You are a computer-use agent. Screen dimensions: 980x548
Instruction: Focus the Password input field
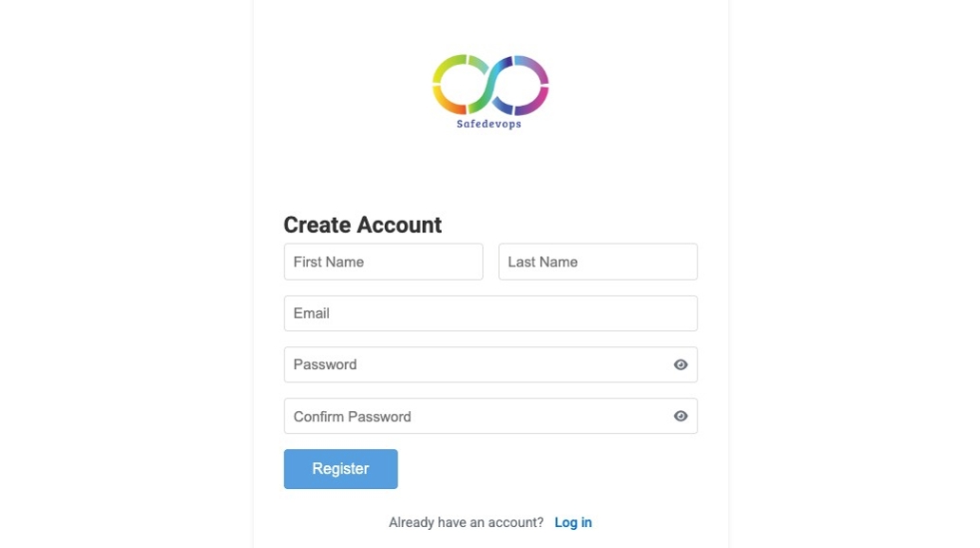pyautogui.click(x=456, y=364)
